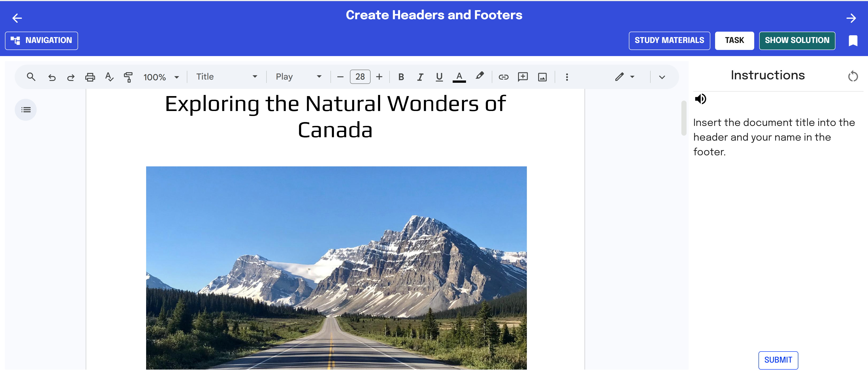This screenshot has height=373, width=868.
Task: Click the 'Create Headers and Footers' lesson title
Action: tap(434, 15)
